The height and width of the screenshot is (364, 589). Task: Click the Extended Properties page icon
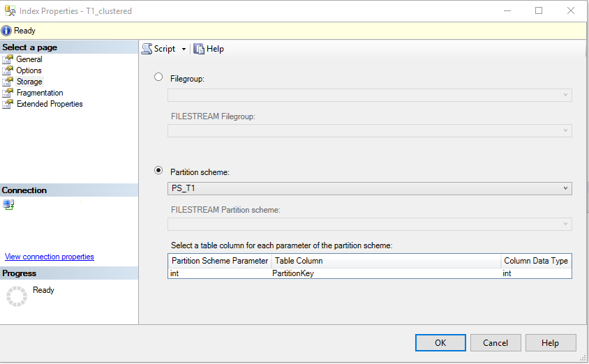point(8,104)
